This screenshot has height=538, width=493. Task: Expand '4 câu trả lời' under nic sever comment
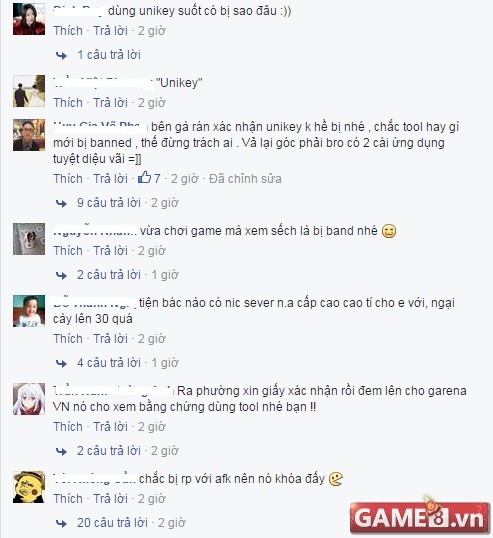[109, 363]
